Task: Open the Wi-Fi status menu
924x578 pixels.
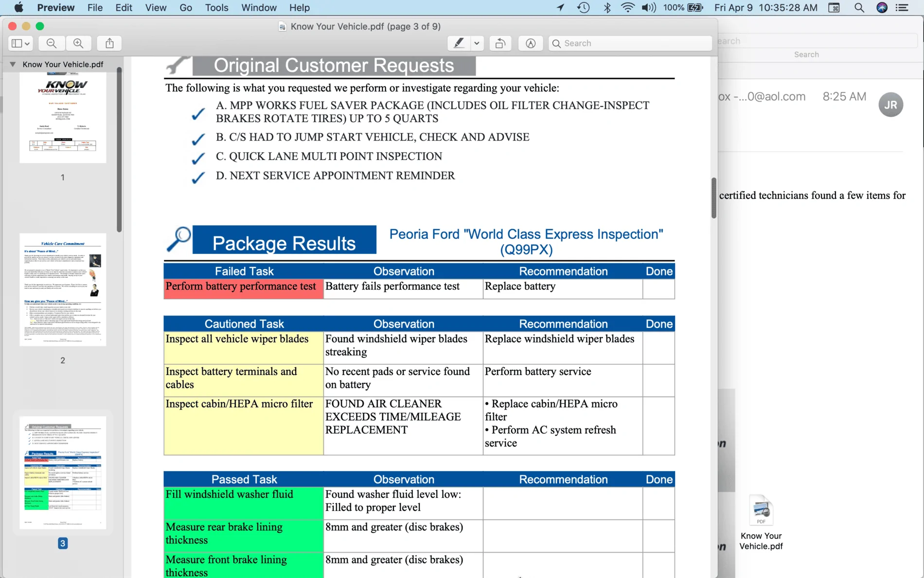Action: pos(628,7)
